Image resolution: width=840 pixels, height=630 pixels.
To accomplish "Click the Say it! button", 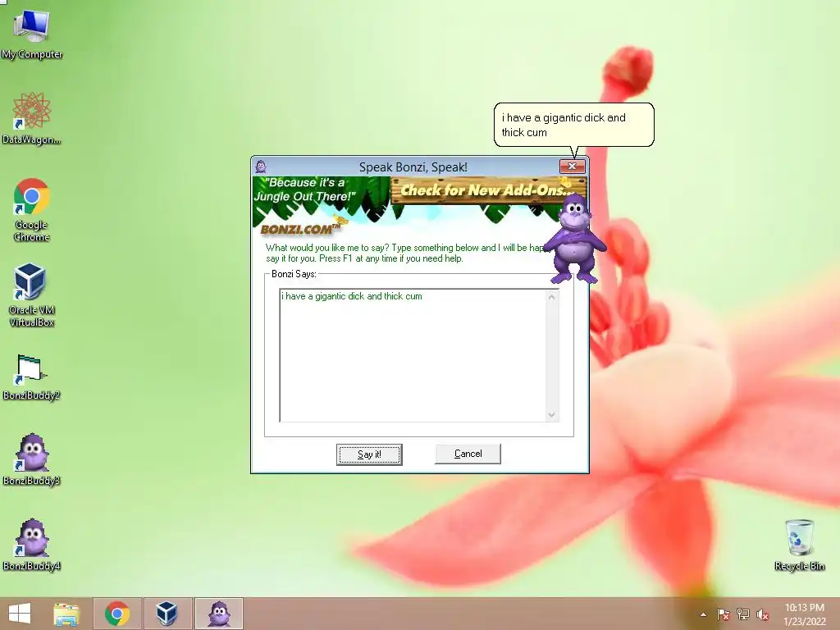I will coord(369,454).
